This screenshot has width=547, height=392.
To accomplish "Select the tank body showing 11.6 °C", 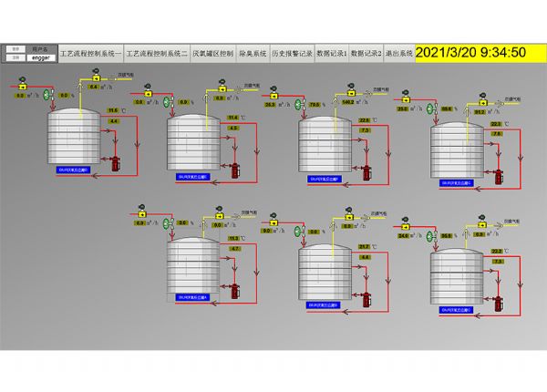I will pos(74,136).
